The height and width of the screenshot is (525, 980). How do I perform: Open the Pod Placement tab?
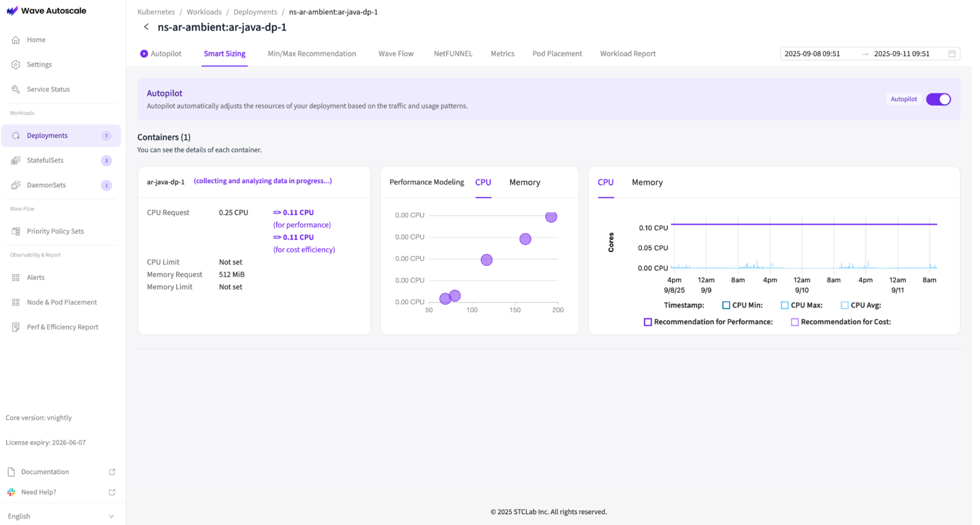(557, 54)
